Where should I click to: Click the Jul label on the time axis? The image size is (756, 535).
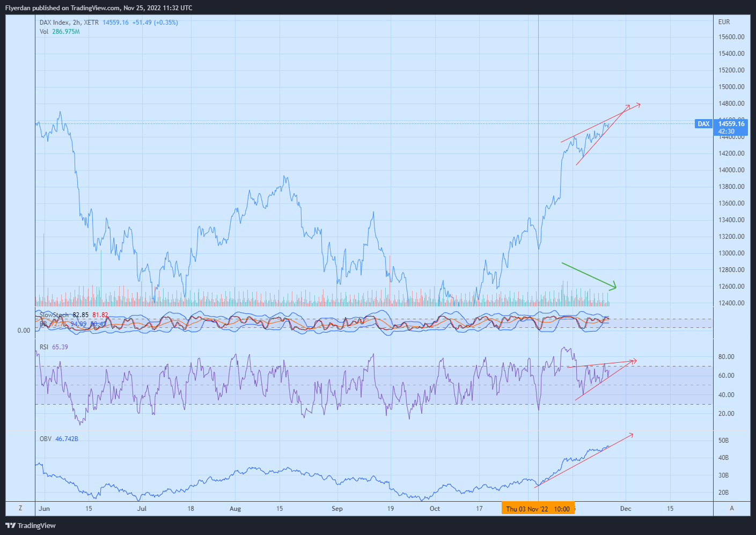(x=142, y=509)
